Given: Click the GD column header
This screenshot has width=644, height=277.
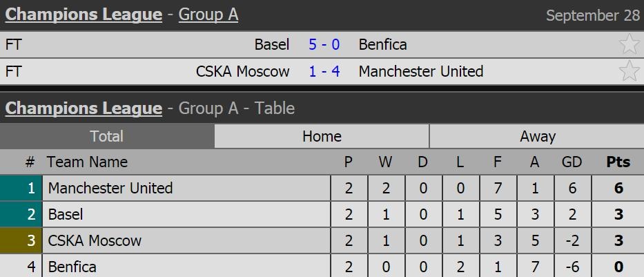Looking at the screenshot, I should 572,162.
